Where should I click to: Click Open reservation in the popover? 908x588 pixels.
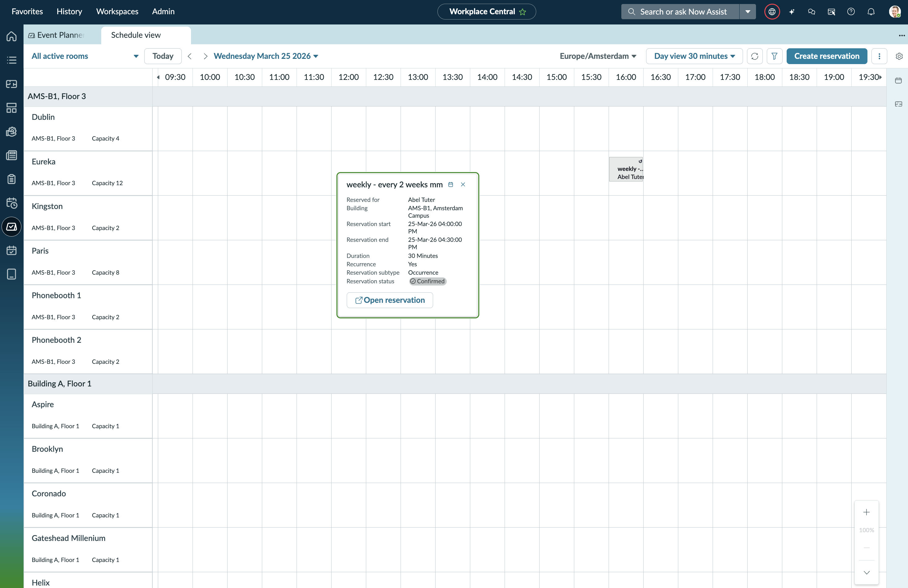tap(389, 300)
